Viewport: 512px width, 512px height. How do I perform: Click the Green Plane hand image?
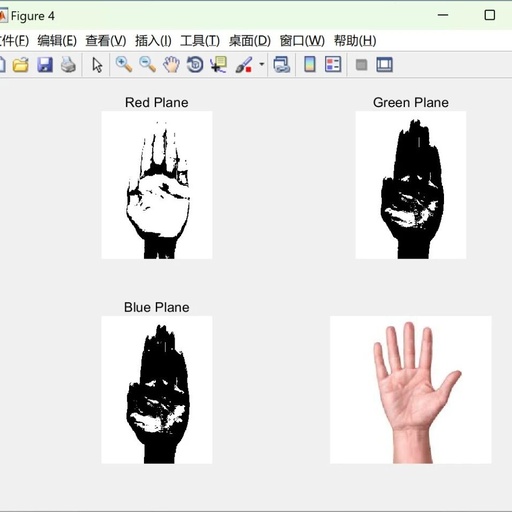[x=411, y=185]
